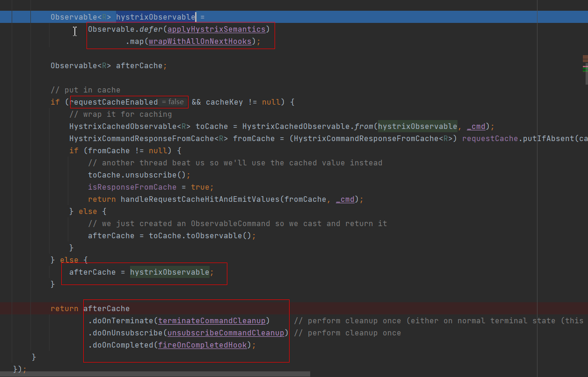Open the applyHystrixSemantics hyperlink
This screenshot has height=377, width=588.
point(216,29)
